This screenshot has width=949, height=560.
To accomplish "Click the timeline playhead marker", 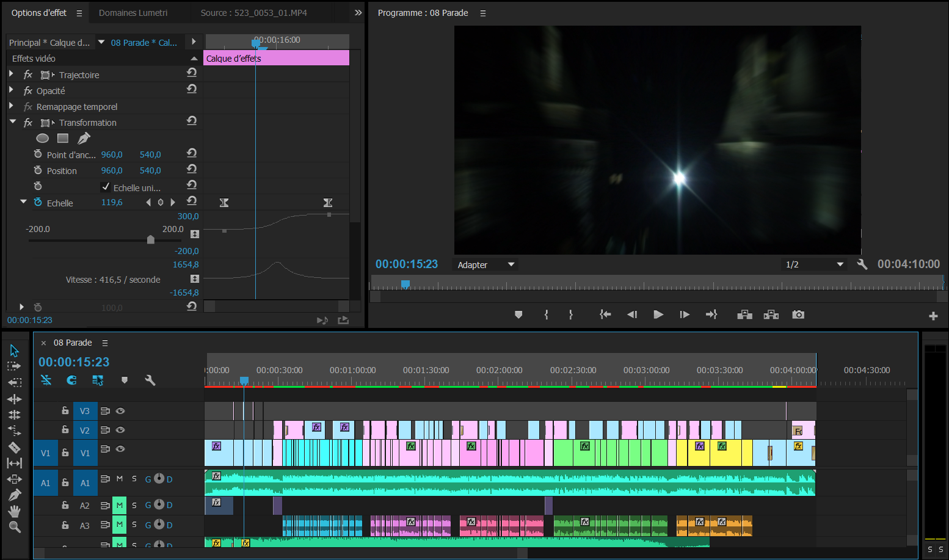I will coord(244,380).
